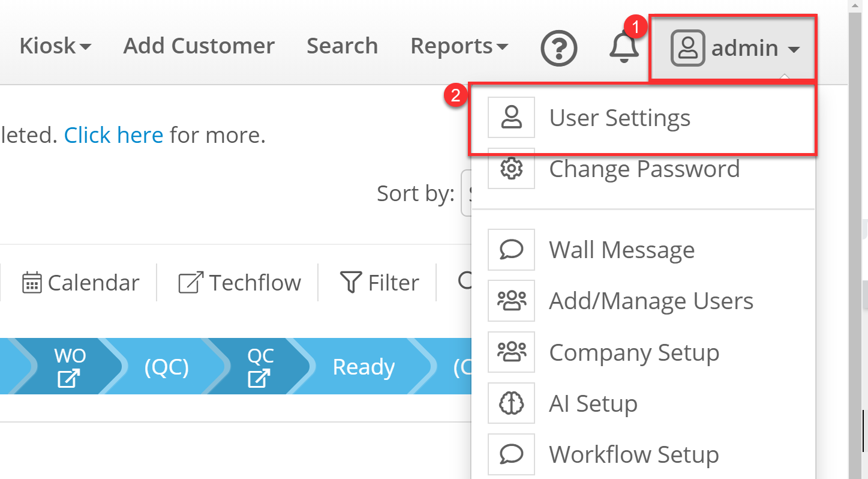Expand the Reports dropdown menu
Image resolution: width=868 pixels, height=479 pixels.
click(459, 46)
